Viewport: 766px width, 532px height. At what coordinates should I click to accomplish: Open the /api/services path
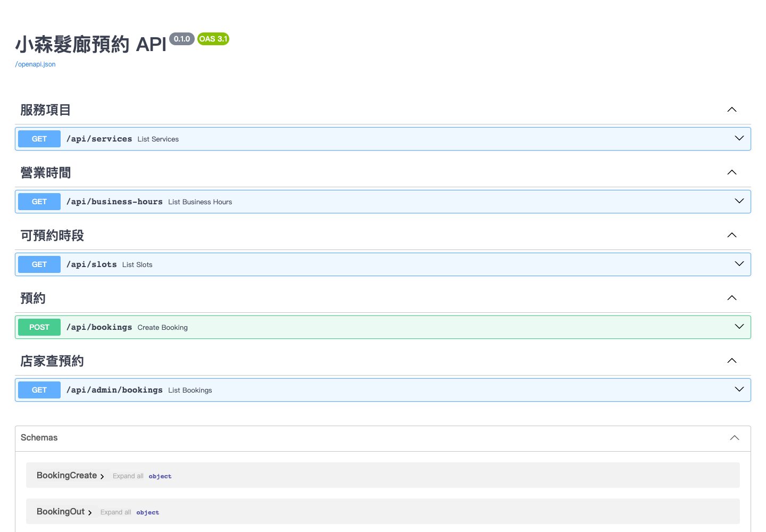99,139
